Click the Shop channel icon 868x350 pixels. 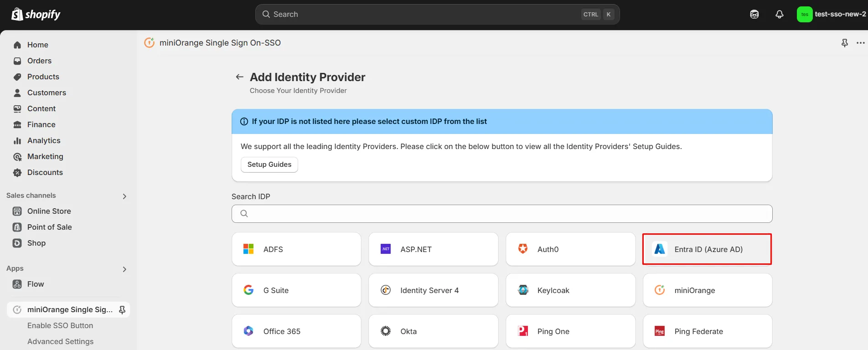[17, 243]
